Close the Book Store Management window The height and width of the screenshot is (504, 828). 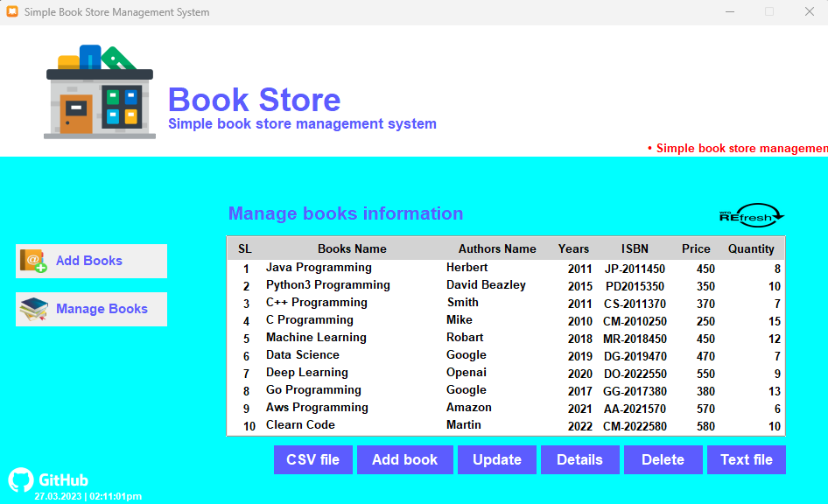(x=809, y=11)
